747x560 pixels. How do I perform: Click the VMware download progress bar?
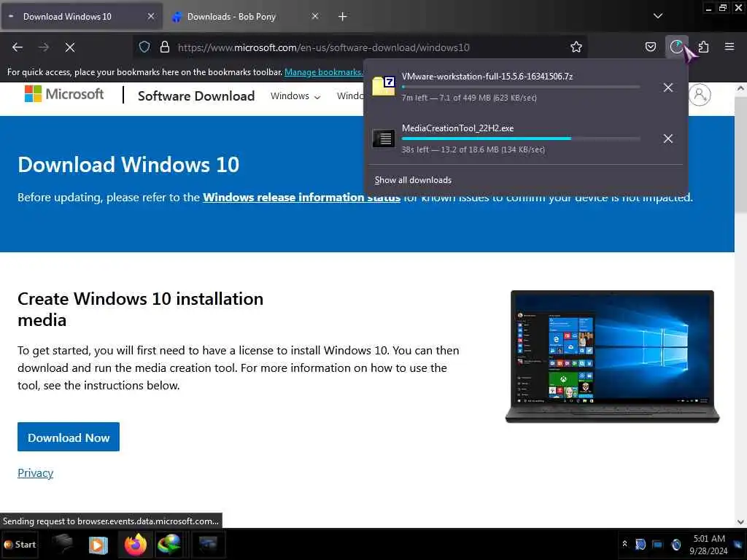[521, 87]
